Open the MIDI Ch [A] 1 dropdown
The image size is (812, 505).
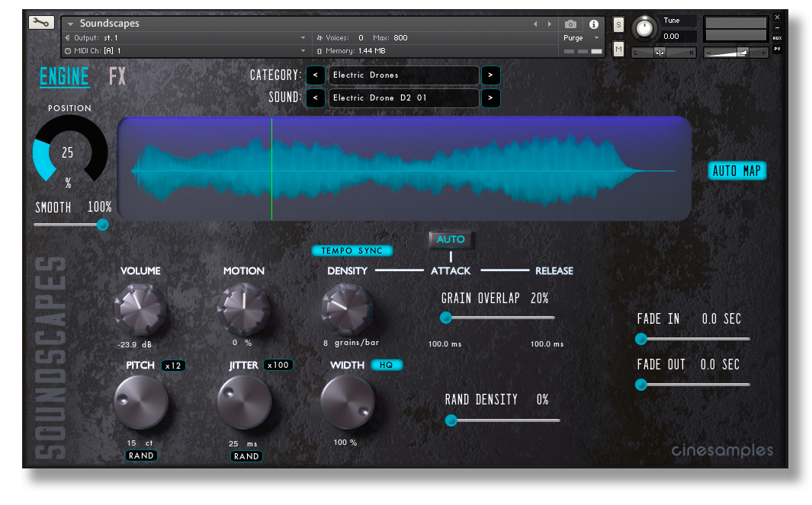(x=183, y=50)
